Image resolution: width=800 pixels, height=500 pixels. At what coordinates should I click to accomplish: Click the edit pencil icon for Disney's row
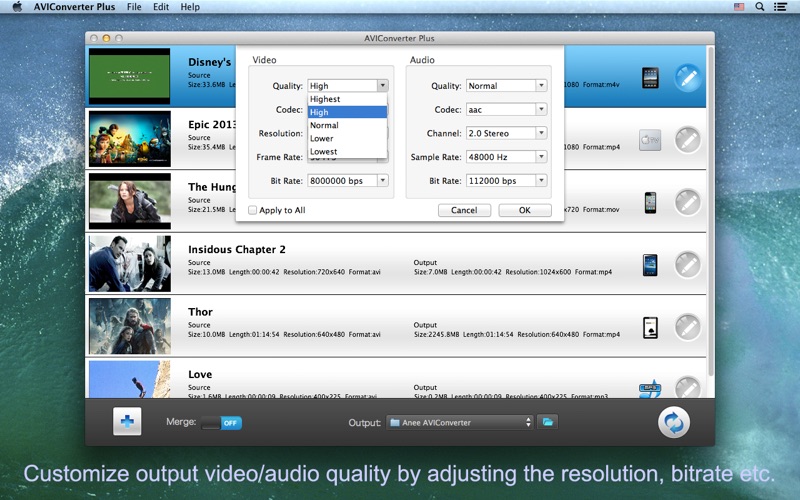click(688, 78)
